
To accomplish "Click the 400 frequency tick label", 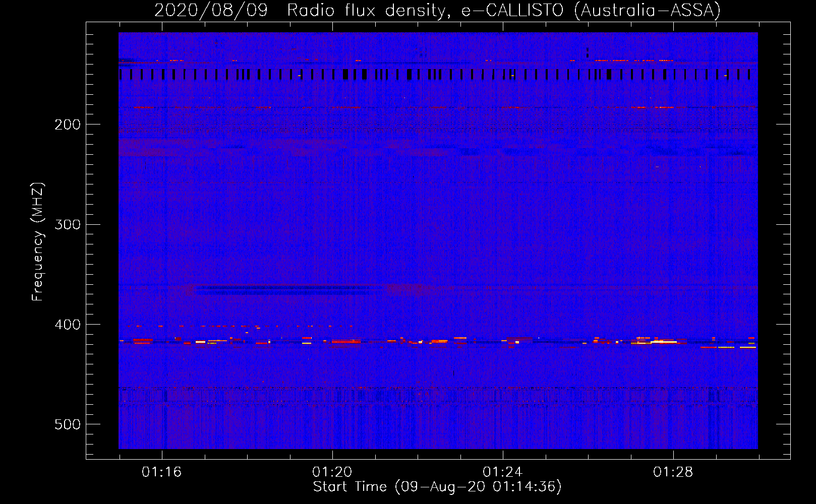I will 68,325.
